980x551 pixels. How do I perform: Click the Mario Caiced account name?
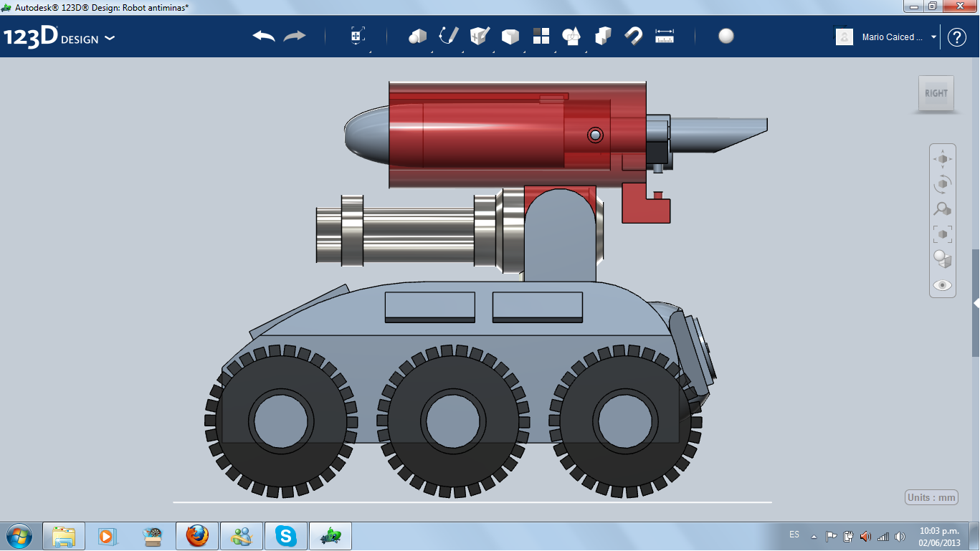point(893,37)
